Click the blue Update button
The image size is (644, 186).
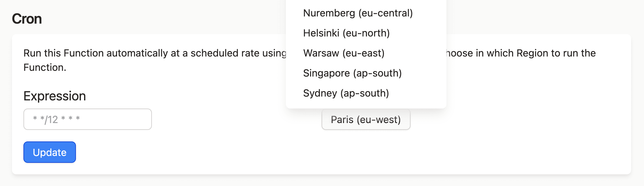coord(49,152)
